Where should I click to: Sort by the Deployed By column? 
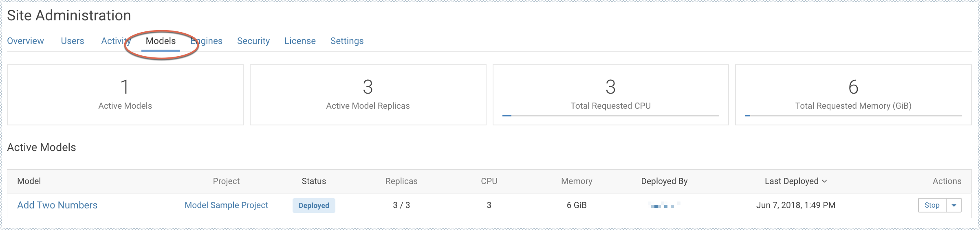point(664,181)
